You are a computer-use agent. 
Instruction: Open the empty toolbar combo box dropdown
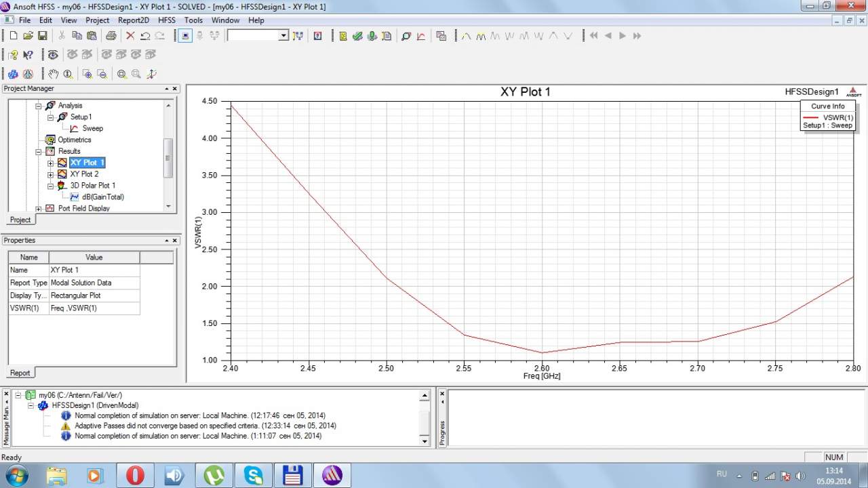[283, 36]
